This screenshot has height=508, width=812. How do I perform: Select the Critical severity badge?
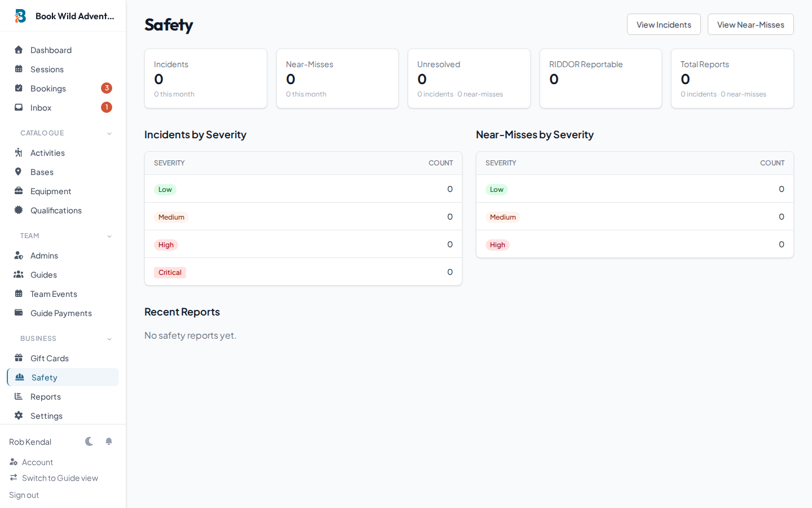[x=170, y=272]
